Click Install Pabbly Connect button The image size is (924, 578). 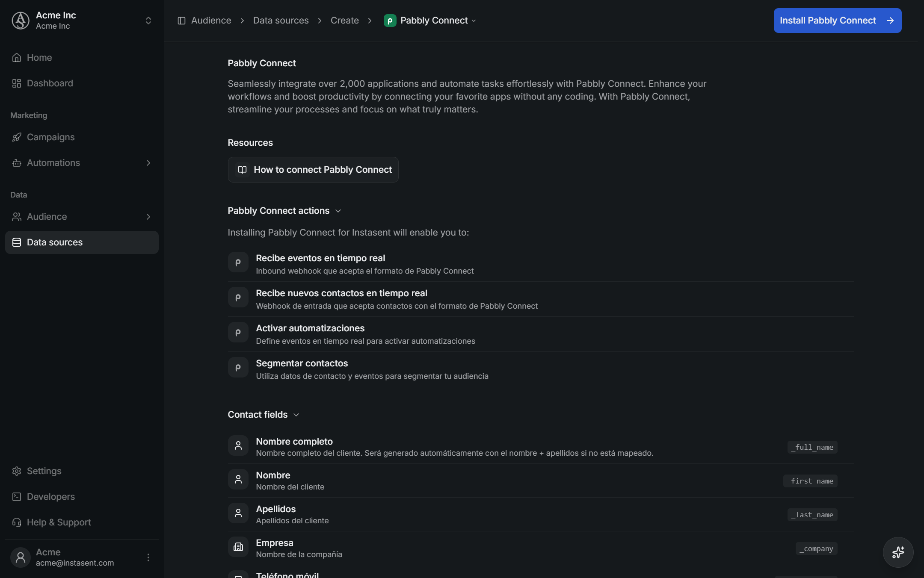point(838,21)
